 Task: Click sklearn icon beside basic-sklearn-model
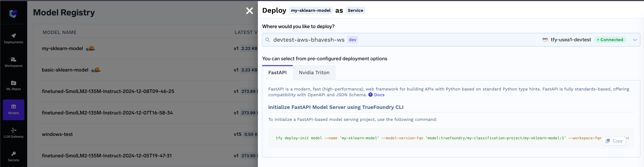coord(96,70)
